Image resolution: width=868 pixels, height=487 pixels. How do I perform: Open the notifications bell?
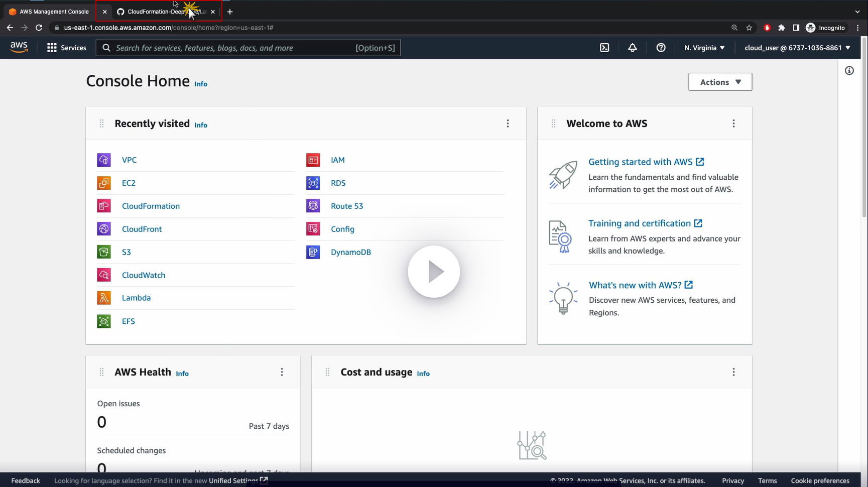[633, 48]
